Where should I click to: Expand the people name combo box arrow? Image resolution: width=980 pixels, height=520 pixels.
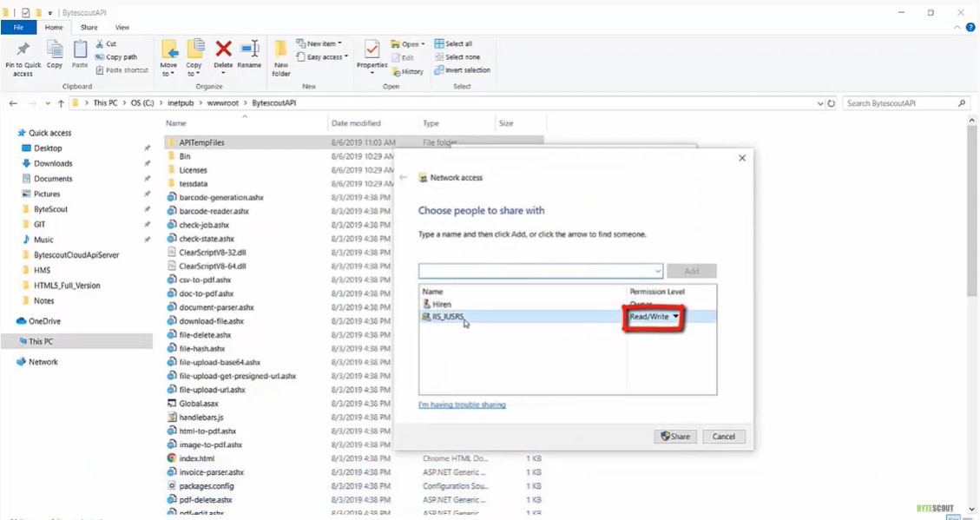click(x=657, y=271)
